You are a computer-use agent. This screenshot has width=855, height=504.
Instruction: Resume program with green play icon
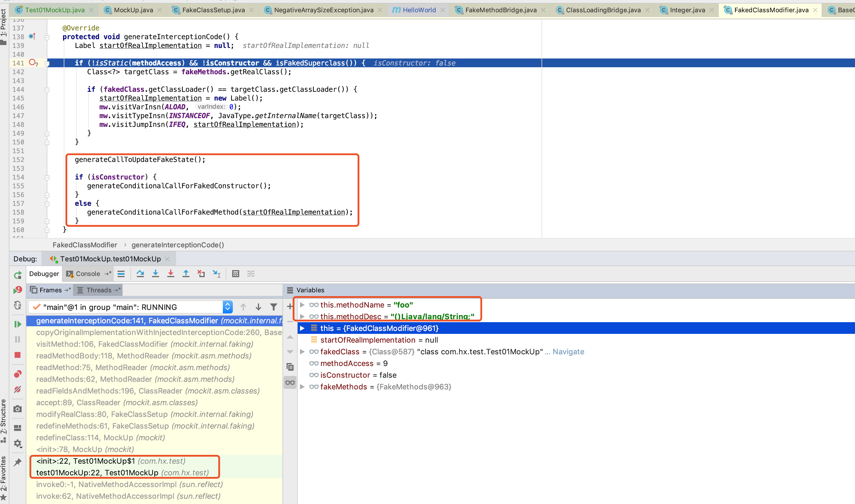click(x=18, y=324)
